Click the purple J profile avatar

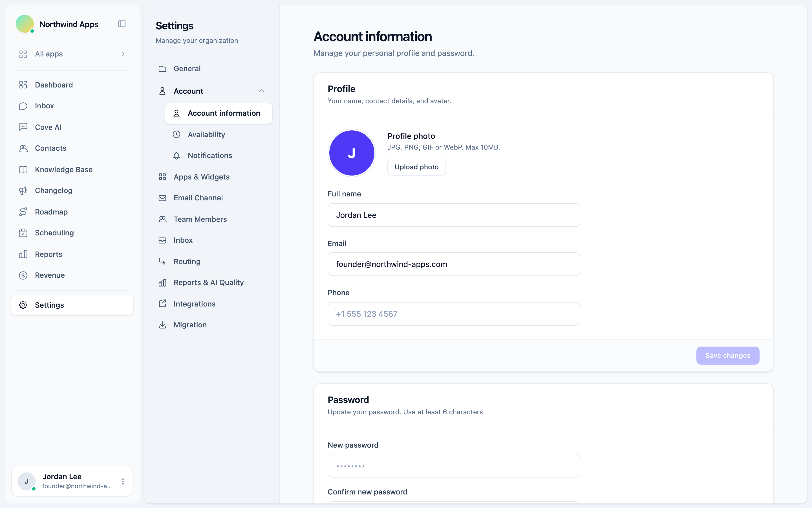[x=352, y=153]
